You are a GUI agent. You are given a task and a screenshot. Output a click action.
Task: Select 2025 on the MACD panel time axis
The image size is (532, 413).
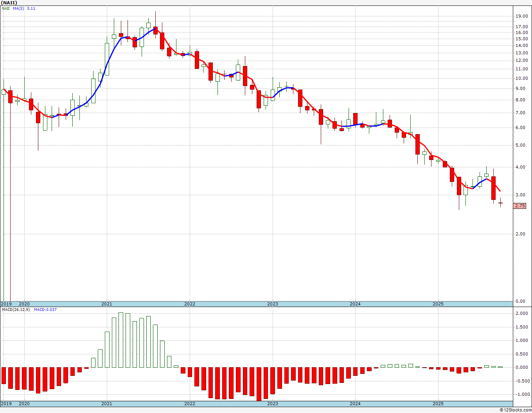point(438,404)
